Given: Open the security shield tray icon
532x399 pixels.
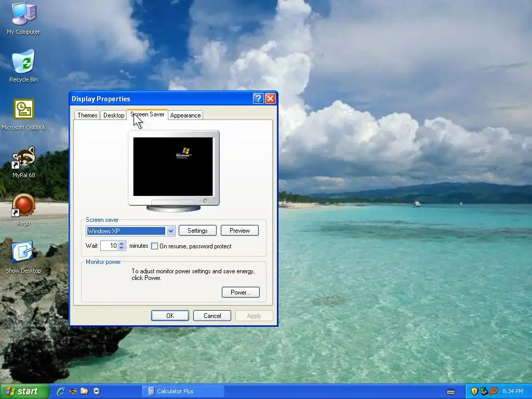Looking at the screenshot, I should 474,391.
